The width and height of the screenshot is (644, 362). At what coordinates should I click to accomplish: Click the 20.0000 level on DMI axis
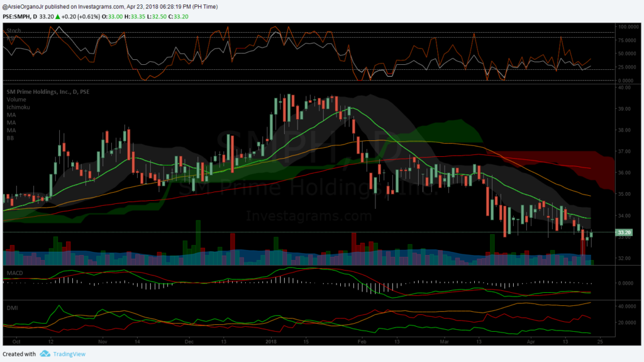coord(628,322)
